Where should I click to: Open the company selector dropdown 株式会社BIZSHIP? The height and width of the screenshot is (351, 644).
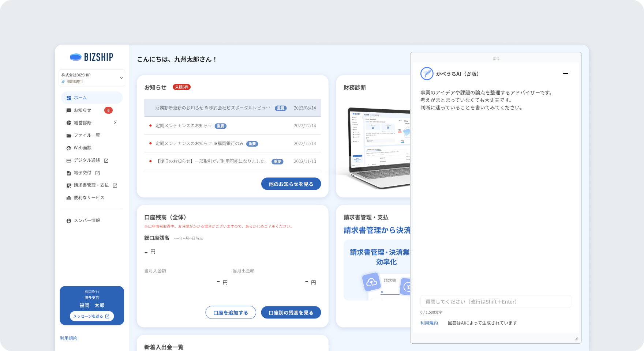(92, 78)
